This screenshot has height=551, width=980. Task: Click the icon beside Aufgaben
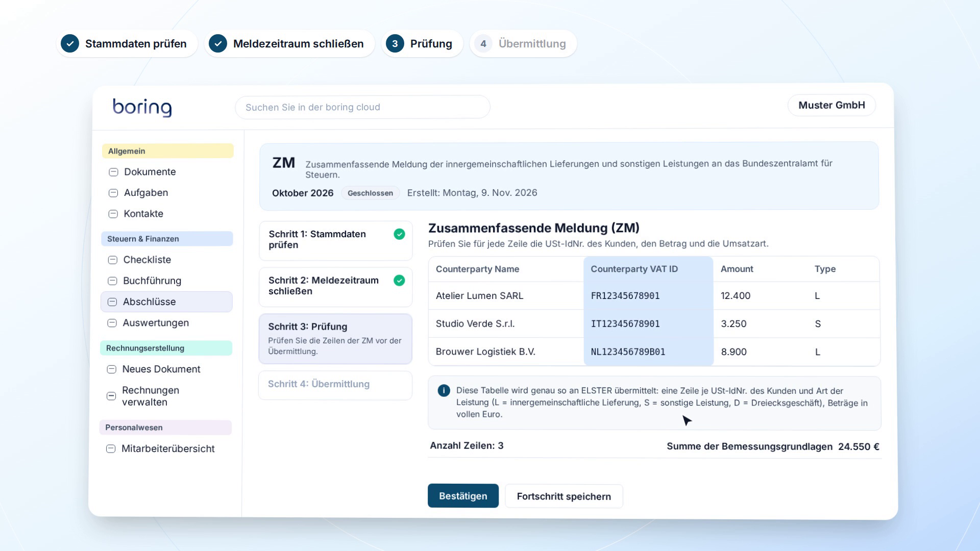113,193
